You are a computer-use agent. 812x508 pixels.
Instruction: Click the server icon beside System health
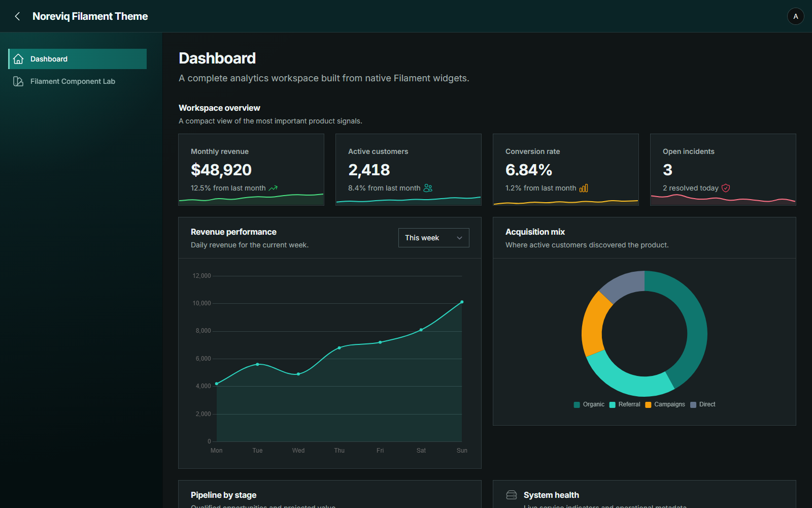(x=512, y=495)
